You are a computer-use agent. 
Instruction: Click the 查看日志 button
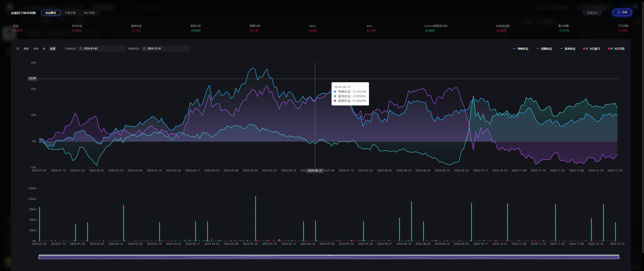tap(592, 13)
